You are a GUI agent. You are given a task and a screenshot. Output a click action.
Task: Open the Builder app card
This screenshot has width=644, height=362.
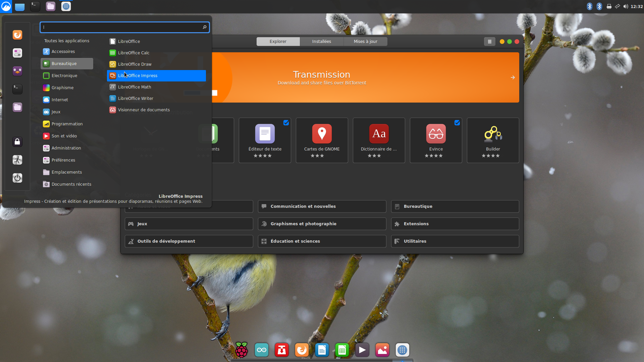pos(493,140)
